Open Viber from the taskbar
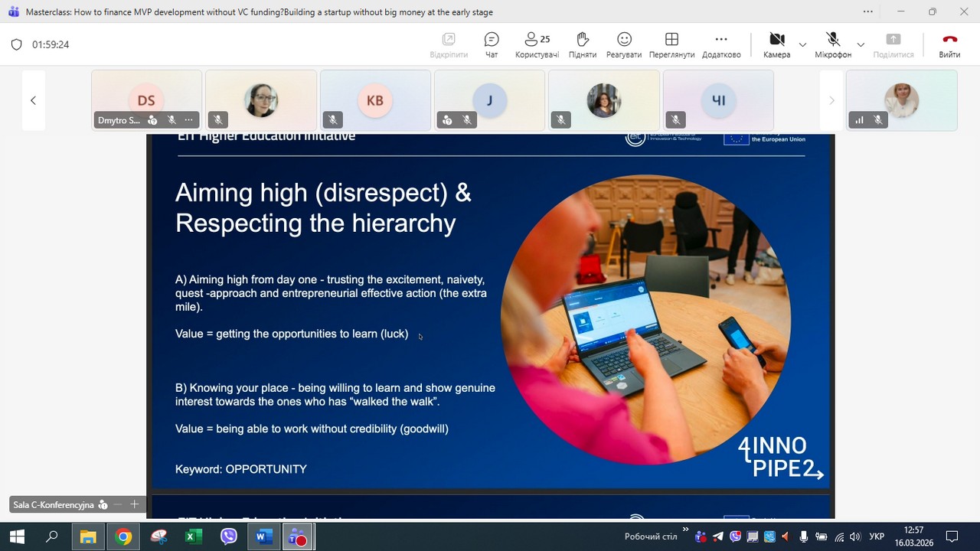The image size is (980, 551). [x=228, y=537]
